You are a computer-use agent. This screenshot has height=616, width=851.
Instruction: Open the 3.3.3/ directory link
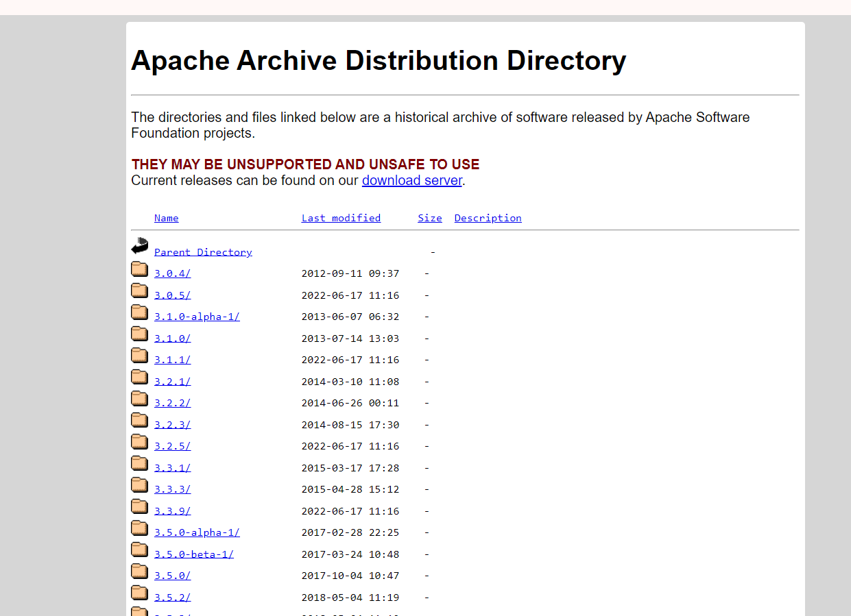click(x=172, y=489)
